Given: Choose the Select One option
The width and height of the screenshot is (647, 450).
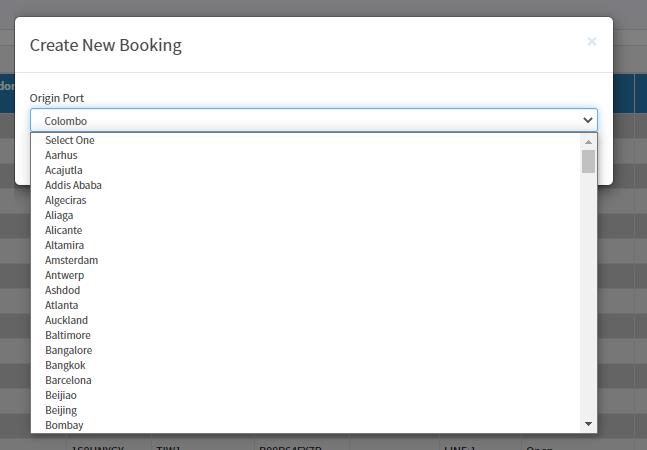Looking at the screenshot, I should 306,140.
